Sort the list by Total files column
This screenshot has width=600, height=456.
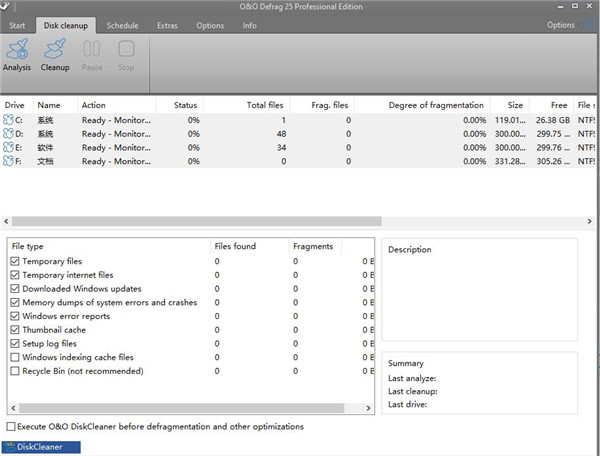coord(266,105)
